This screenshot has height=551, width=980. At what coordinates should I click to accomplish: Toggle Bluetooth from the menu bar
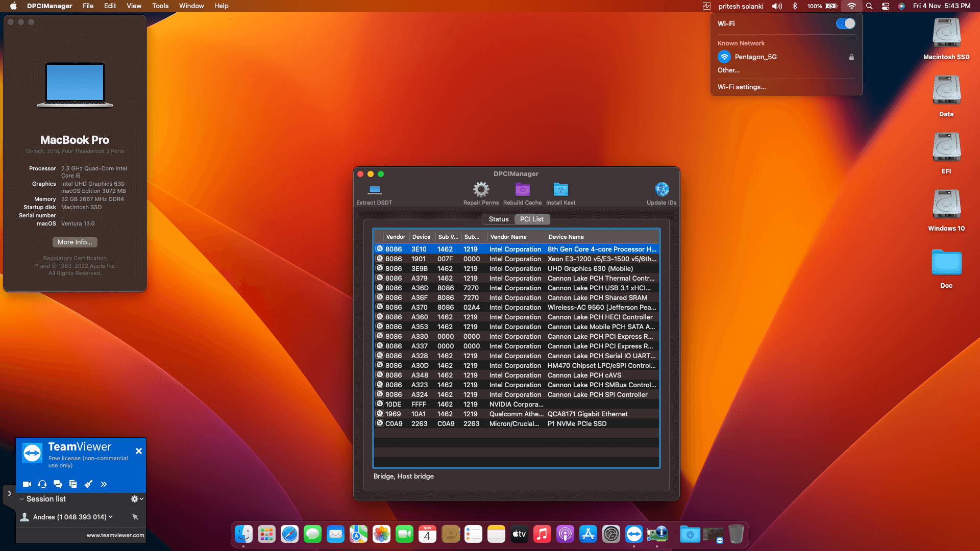pos(794,6)
